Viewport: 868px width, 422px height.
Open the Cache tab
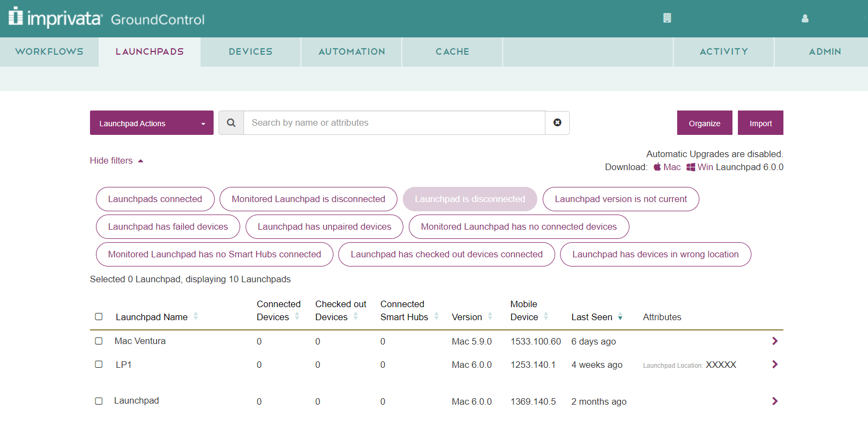pos(452,51)
